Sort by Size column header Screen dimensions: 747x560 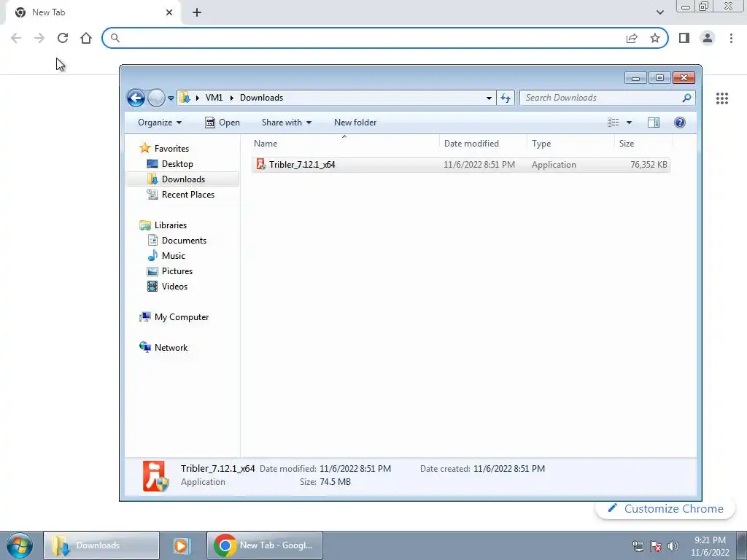(x=643, y=144)
